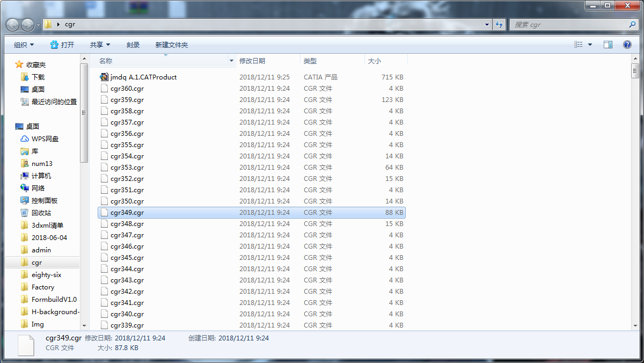Select the file name cgr345.cgr

(x=127, y=257)
